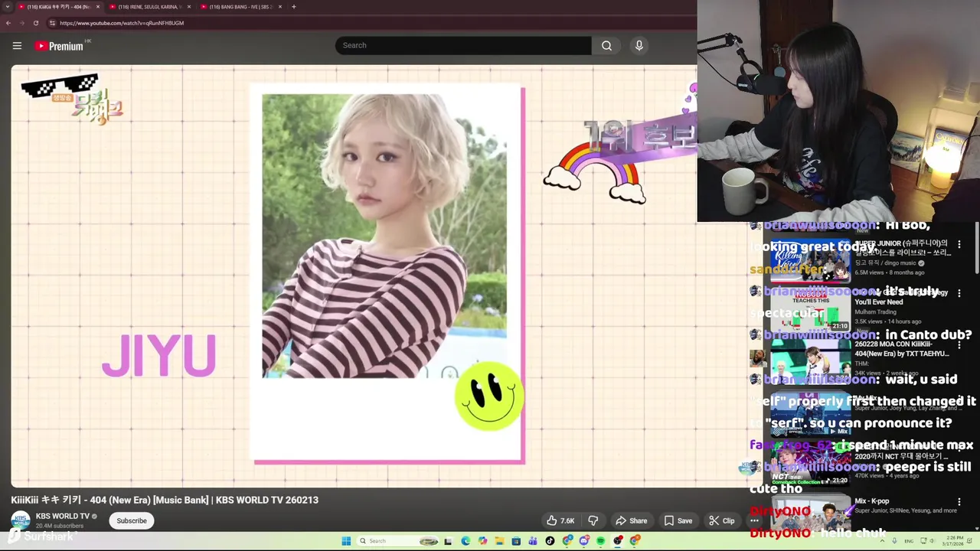The height and width of the screenshot is (551, 980).
Task: Subscribe to KBS WORLD TV
Action: tap(132, 520)
